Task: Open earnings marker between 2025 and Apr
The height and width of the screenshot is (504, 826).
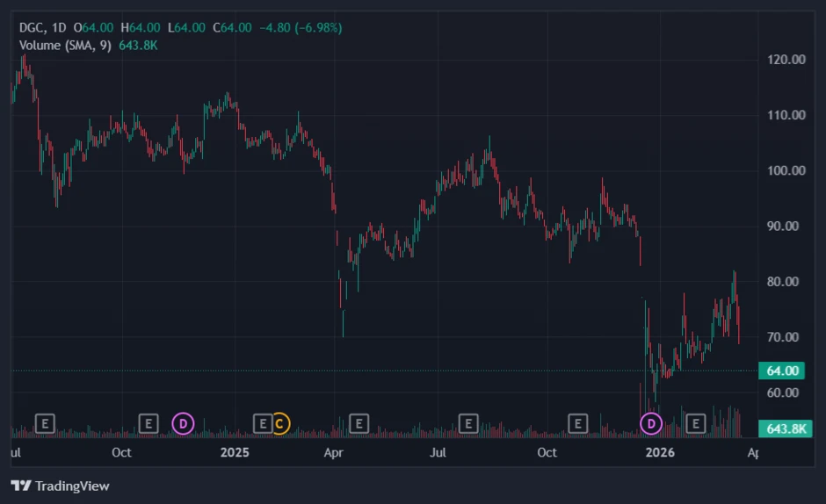Action: [263, 423]
